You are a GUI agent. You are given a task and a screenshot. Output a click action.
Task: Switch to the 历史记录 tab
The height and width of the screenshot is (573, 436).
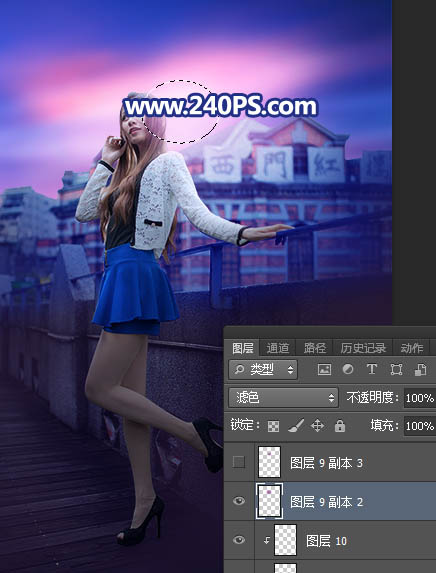pyautogui.click(x=363, y=348)
